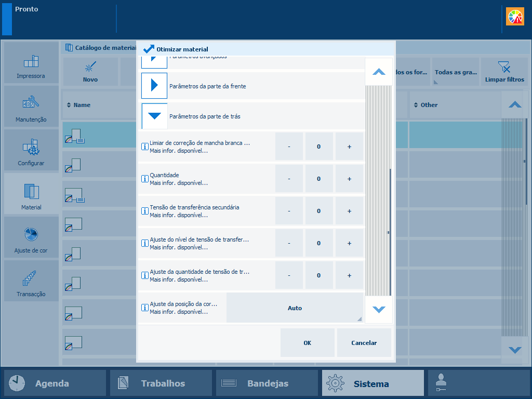Open the Material section
532x399 pixels.
pos(31,194)
